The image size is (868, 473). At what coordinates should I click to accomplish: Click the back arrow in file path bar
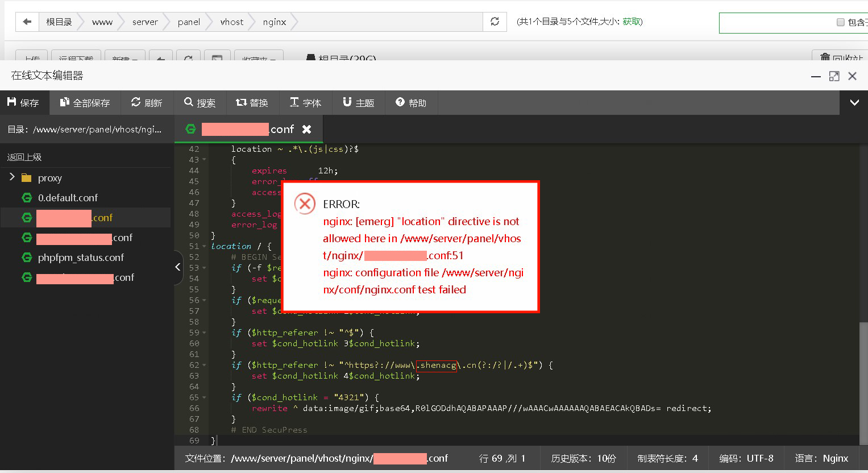click(27, 22)
